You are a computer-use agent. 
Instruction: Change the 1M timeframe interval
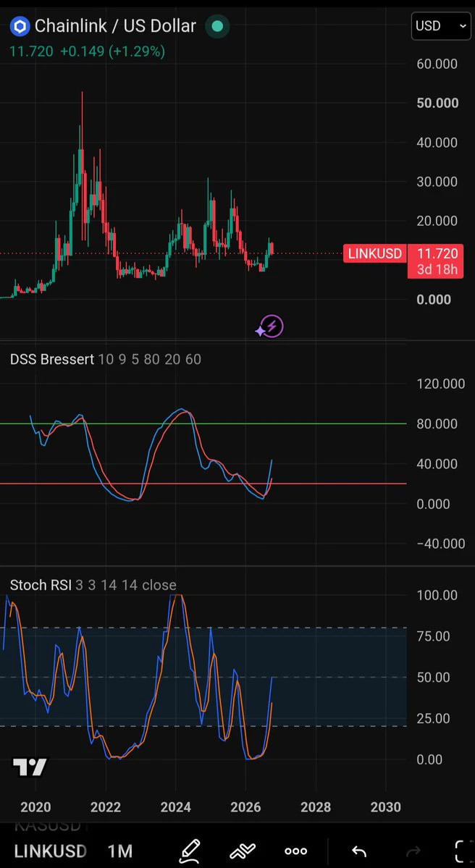[119, 851]
